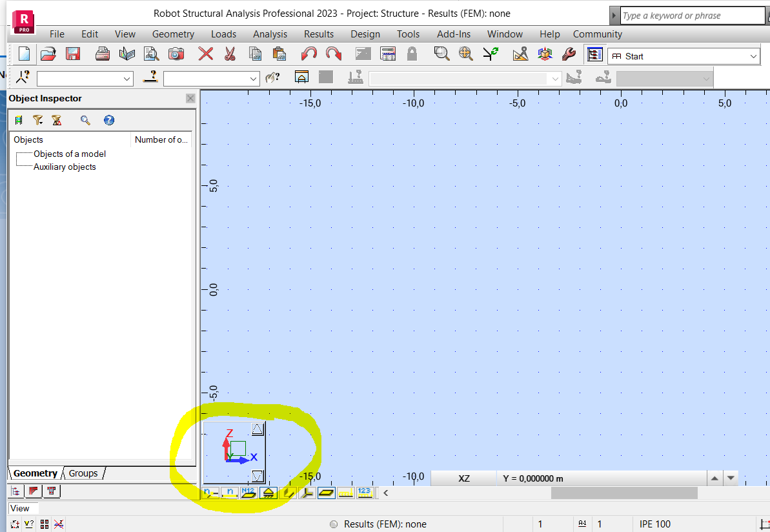
Task: Open Object Inspector help with the question mark icon
Action: 109,120
